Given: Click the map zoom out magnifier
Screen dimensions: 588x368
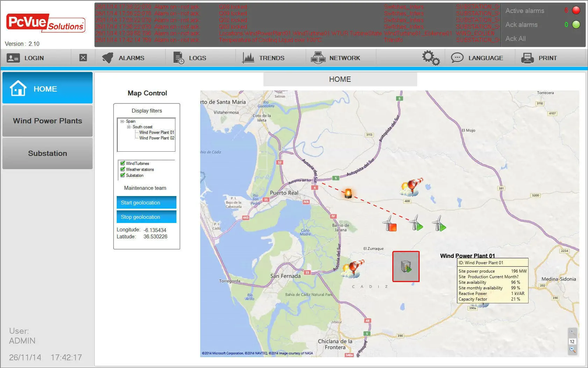Looking at the screenshot, I should 572,349.
